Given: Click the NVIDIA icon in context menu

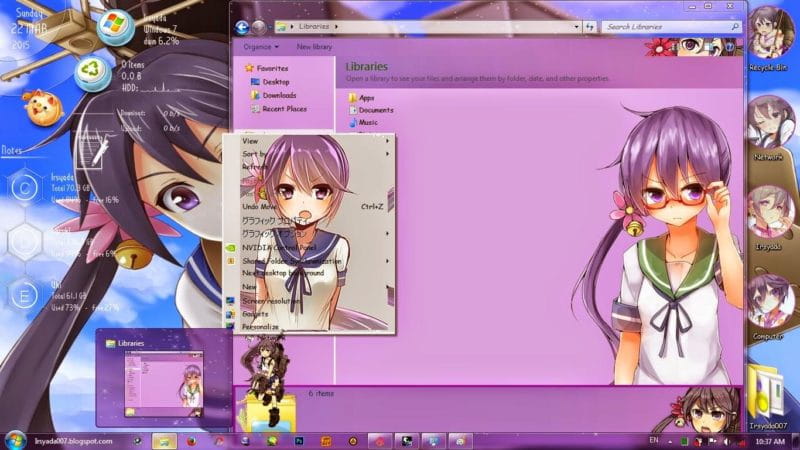Looking at the screenshot, I should 231,247.
